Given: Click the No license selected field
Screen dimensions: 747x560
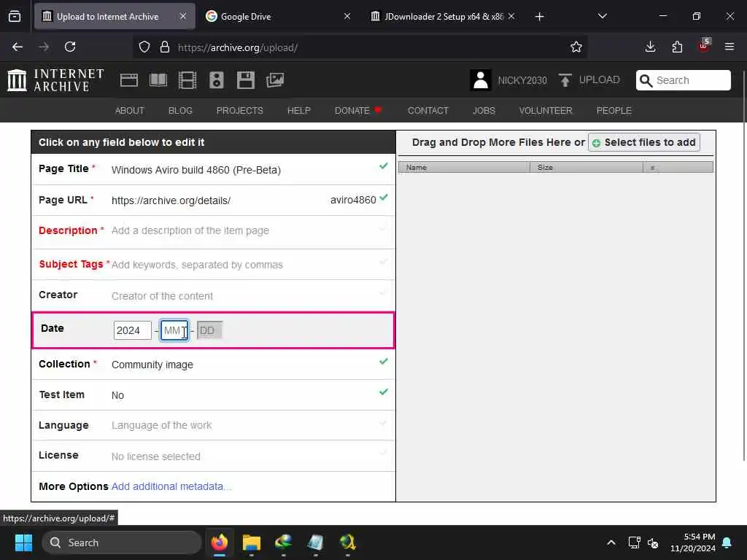Looking at the screenshot, I should tap(156, 456).
